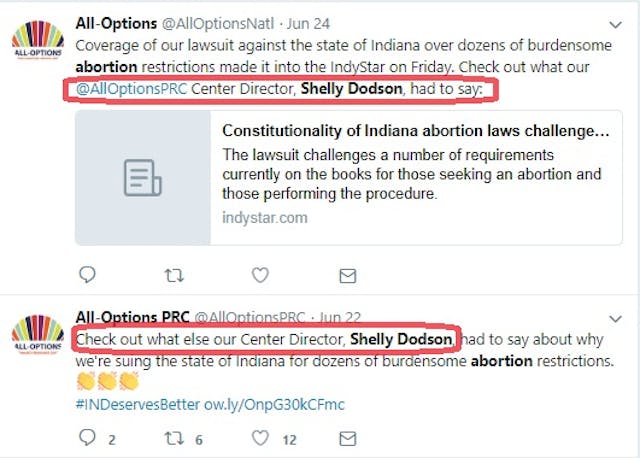
Task: Open All-Options PRC avatar in second tweet
Action: (x=38, y=340)
